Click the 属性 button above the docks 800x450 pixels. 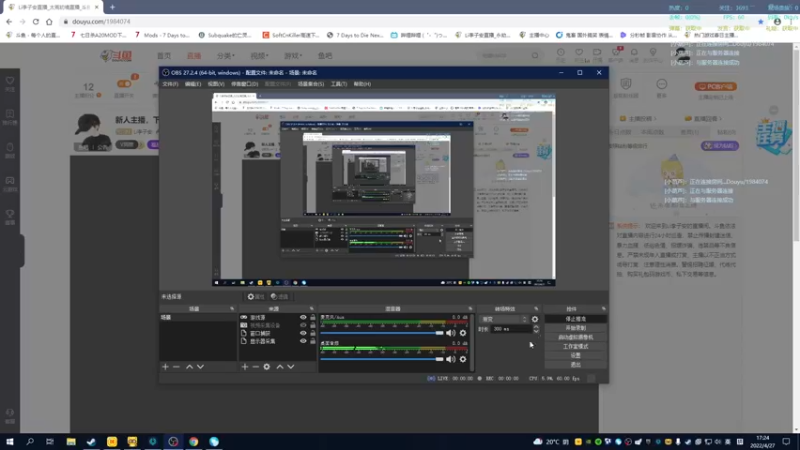(x=256, y=296)
